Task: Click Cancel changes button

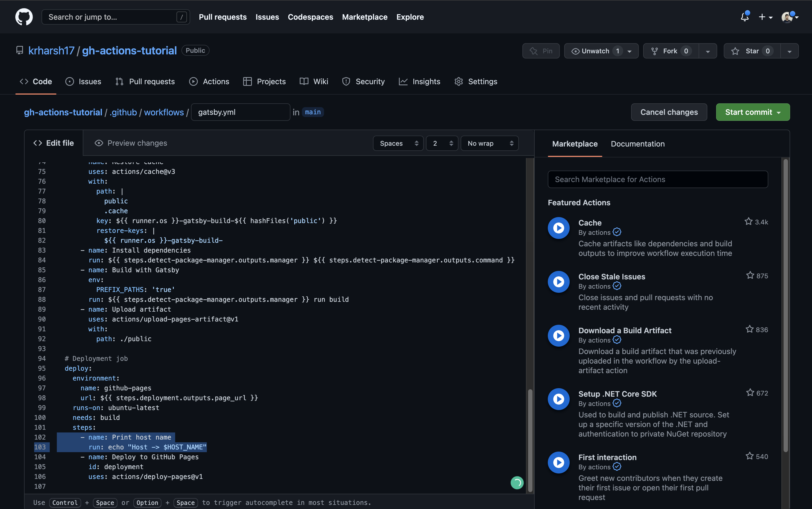Action: pos(669,112)
